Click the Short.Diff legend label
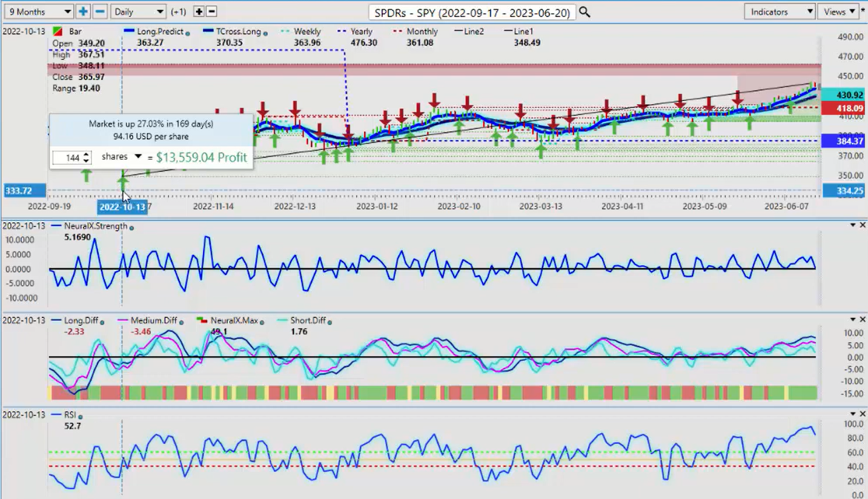Screen dimensions: 868x499 coord(308,320)
